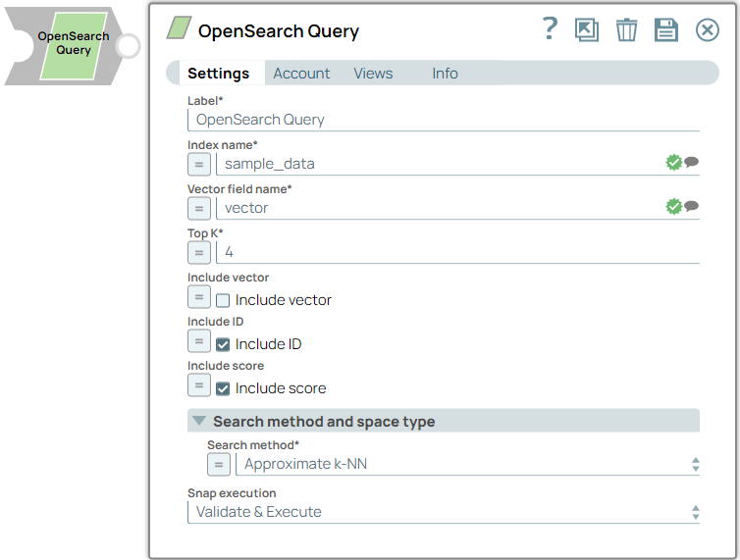Open the help question mark icon
This screenshot has height=560, width=740.
(550, 28)
